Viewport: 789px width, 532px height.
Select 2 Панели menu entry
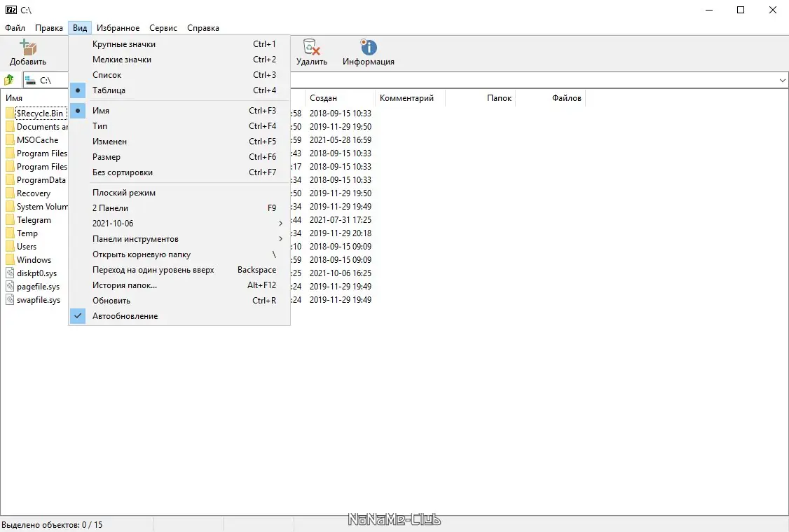tap(179, 208)
